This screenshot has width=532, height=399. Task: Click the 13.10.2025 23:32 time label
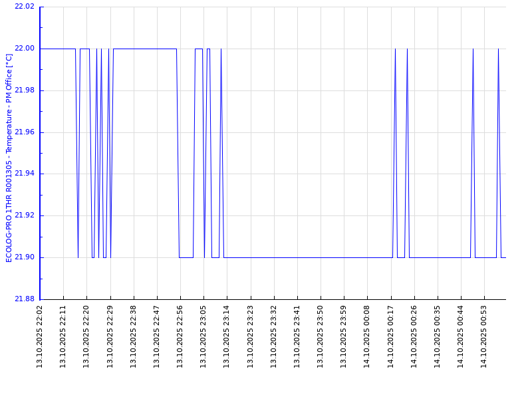pyautogui.click(x=274, y=336)
